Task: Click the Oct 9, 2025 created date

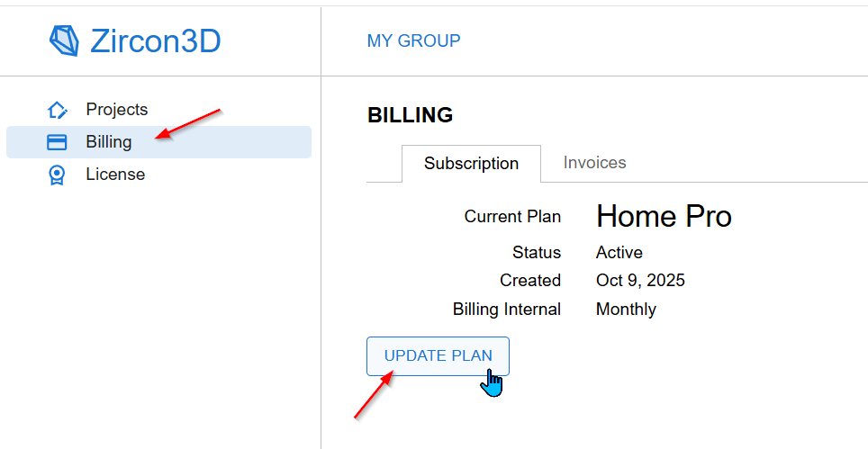Action: tap(640, 281)
